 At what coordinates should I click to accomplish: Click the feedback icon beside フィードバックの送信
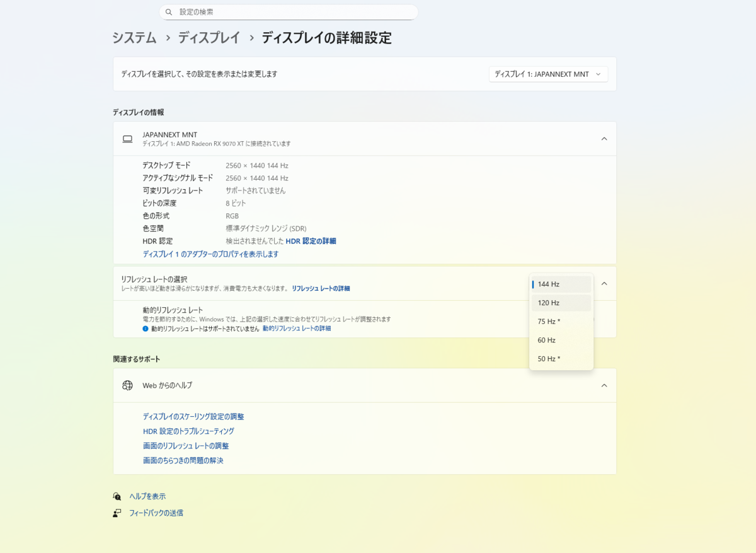pos(117,513)
